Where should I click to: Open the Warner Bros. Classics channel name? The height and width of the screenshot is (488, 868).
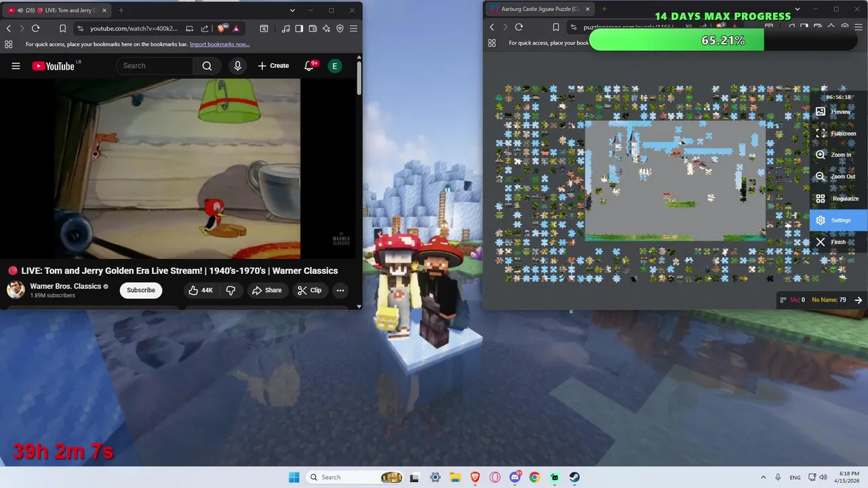[65, 286]
